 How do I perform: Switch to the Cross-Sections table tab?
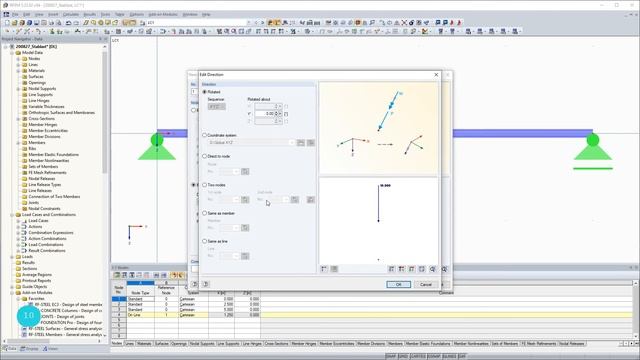click(276, 344)
